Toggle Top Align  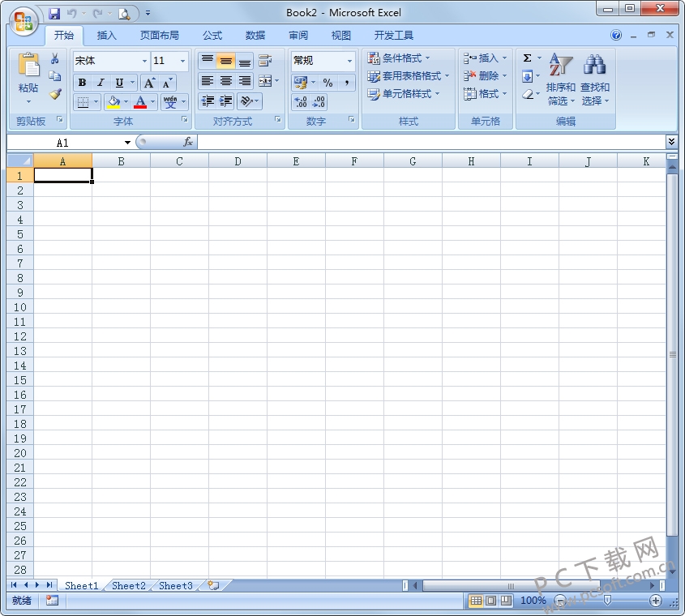coord(207,61)
